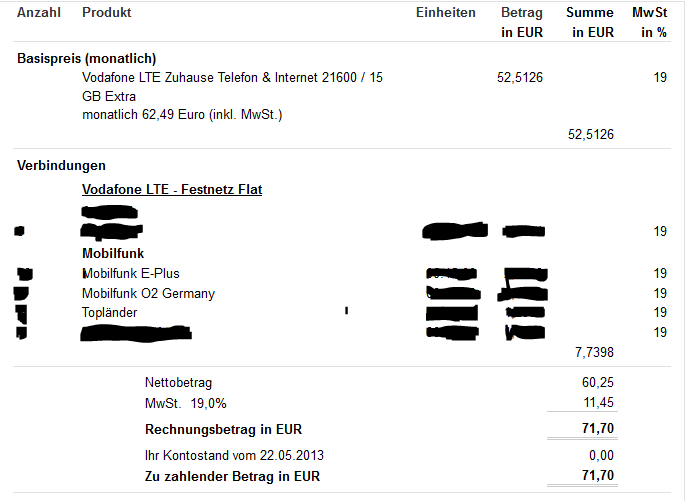The image size is (690, 501).
Task: Click the Nettobetrag label
Action: [x=179, y=382]
